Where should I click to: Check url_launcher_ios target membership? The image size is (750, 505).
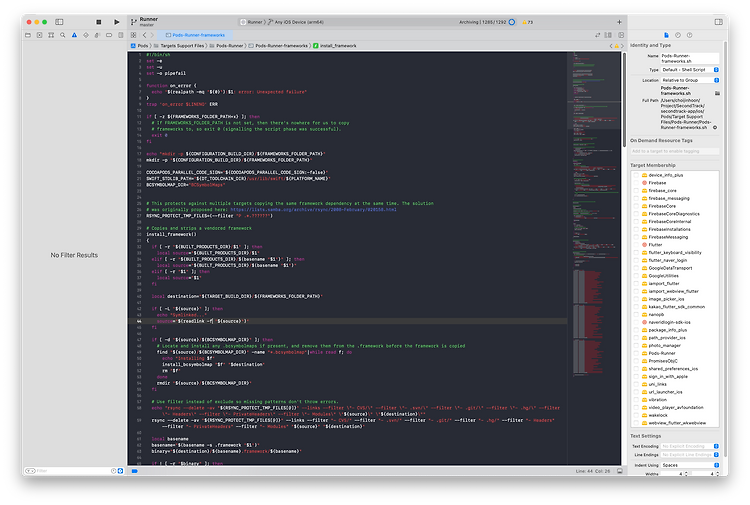[636, 392]
